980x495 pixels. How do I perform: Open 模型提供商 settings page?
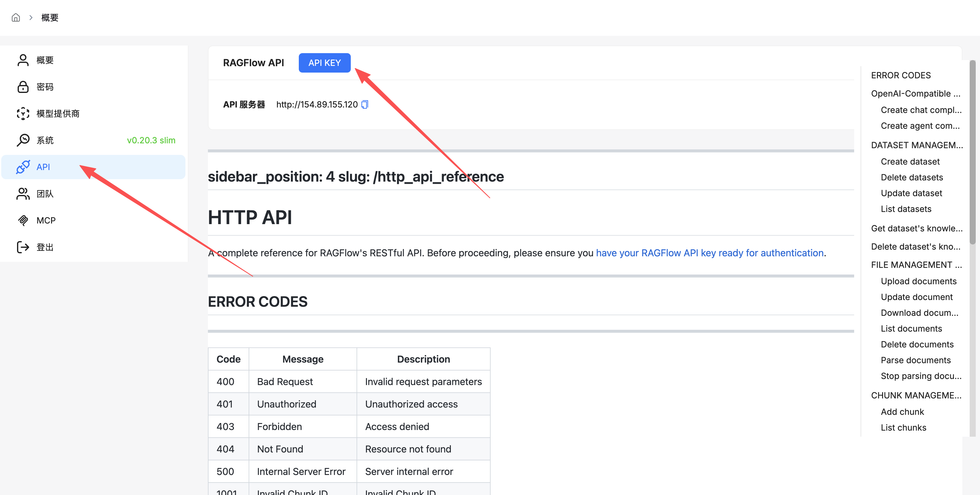click(58, 113)
